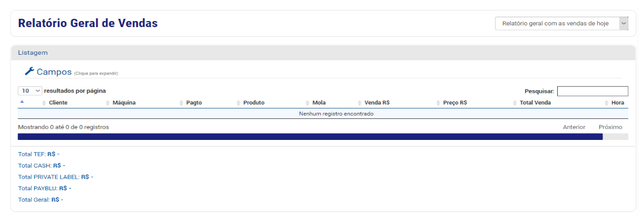Click the ascending sort triangle in first column
The width and height of the screenshot is (644, 224).
click(22, 102)
